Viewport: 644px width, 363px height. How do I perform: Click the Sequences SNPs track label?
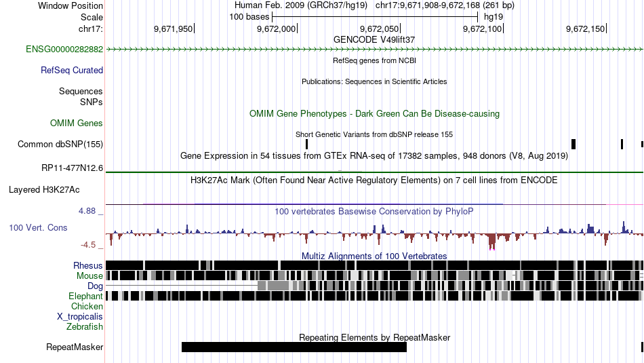81,96
